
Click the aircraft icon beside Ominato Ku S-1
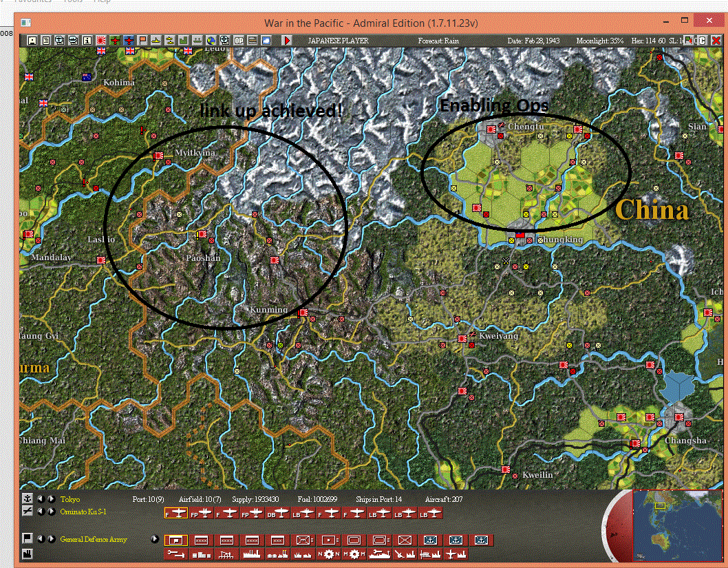28,512
